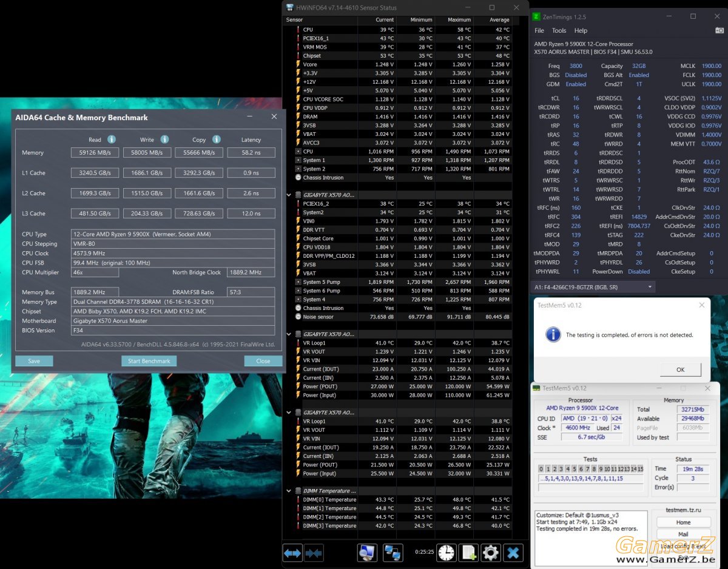Image resolution: width=728 pixels, height=569 pixels.
Task: Open the Tools menu in ZenTimings
Action: click(x=559, y=30)
